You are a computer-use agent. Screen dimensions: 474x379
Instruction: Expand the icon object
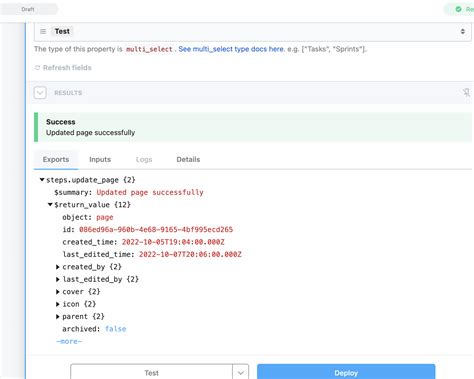(58, 304)
